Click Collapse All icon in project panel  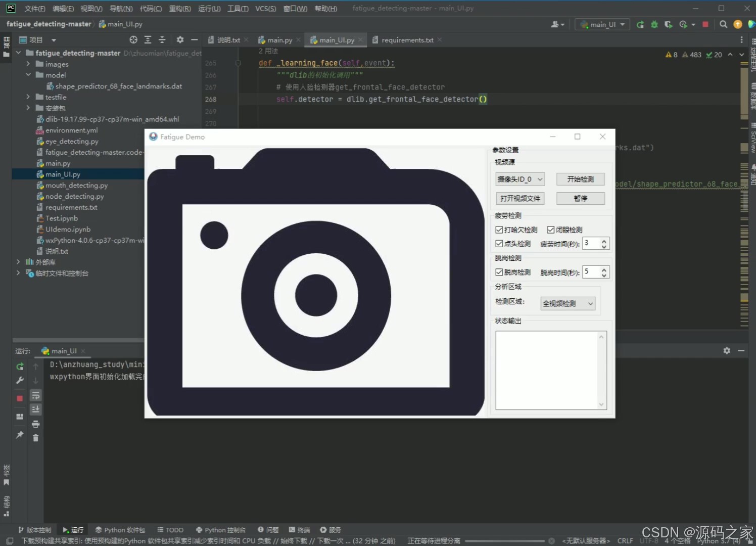coord(162,39)
